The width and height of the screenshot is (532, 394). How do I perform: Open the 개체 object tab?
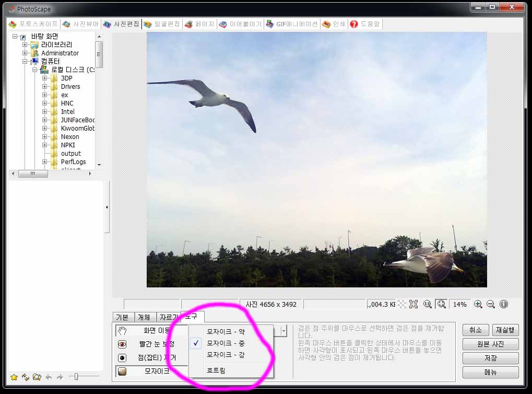144,317
